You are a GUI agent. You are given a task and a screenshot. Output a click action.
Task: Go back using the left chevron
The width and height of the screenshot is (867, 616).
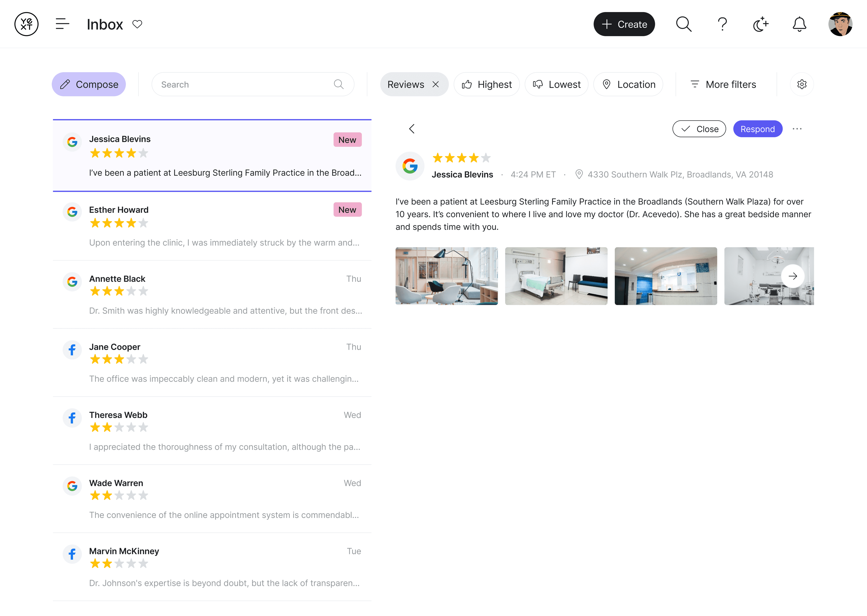[x=412, y=129]
